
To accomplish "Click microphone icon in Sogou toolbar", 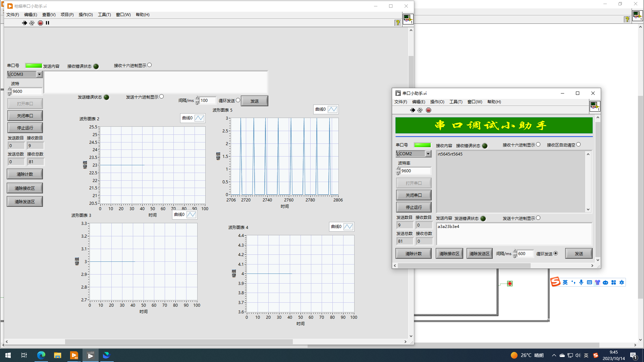I will [x=581, y=282].
